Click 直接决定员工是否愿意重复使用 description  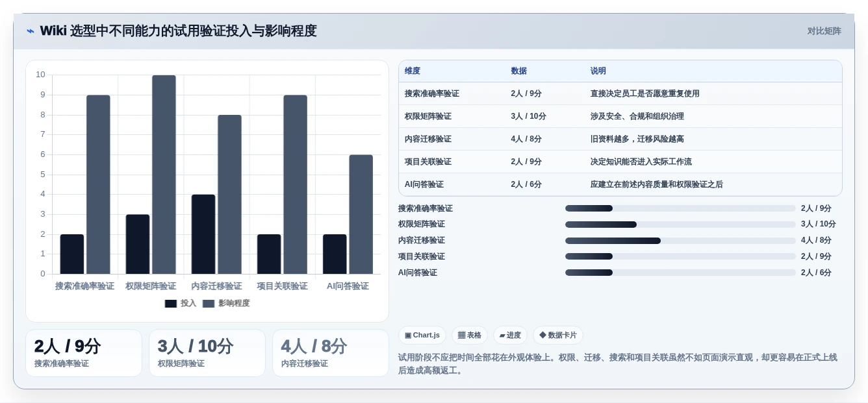(x=645, y=93)
